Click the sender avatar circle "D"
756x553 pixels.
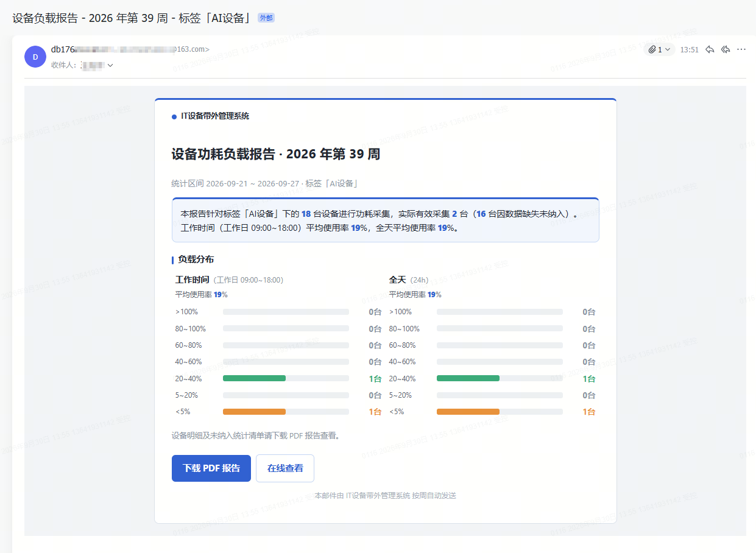pos(35,57)
